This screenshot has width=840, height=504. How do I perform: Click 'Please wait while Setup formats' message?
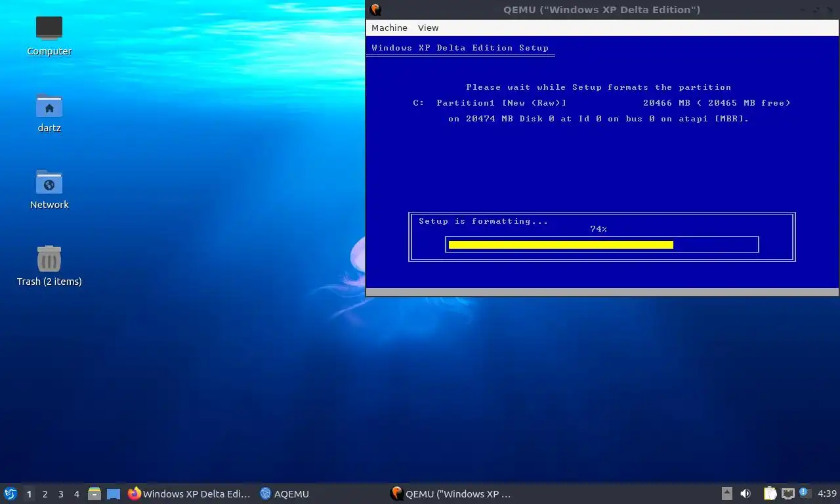coord(598,87)
